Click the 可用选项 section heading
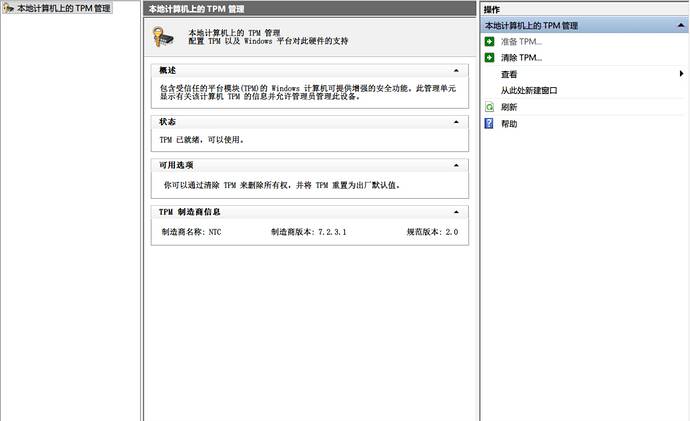690x421 pixels. [x=176, y=165]
